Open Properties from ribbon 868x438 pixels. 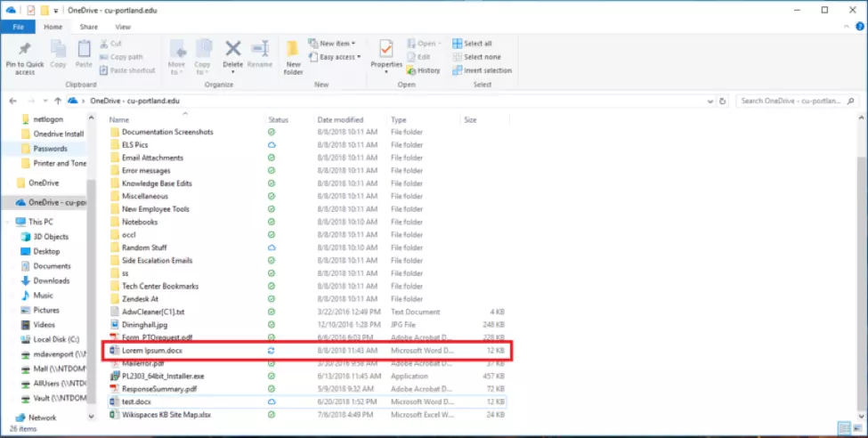click(x=386, y=54)
